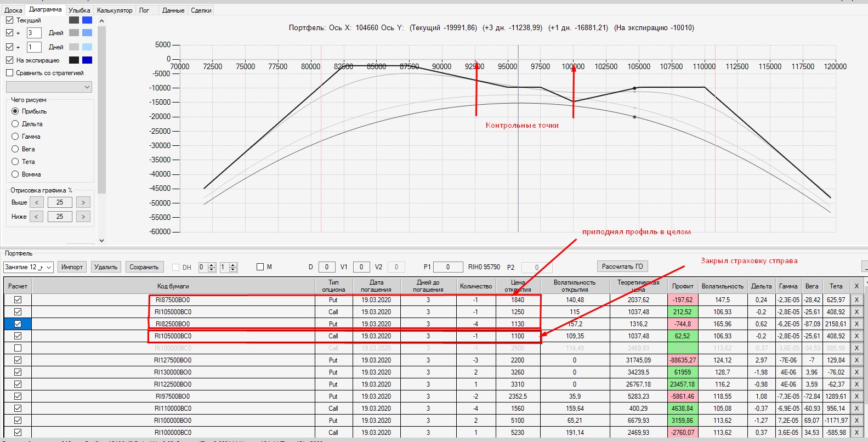The height and width of the screenshot is (442, 868).
Task: Click the V1 input field
Action: [361, 267]
